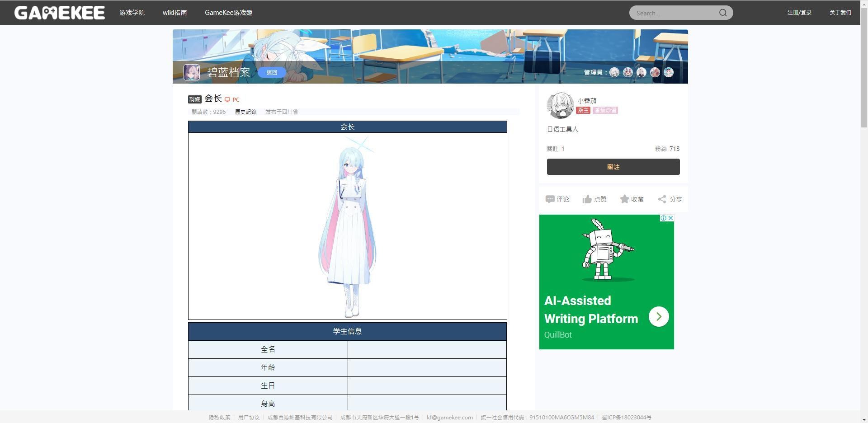Click the GameKee logo in the top bar

tap(59, 13)
